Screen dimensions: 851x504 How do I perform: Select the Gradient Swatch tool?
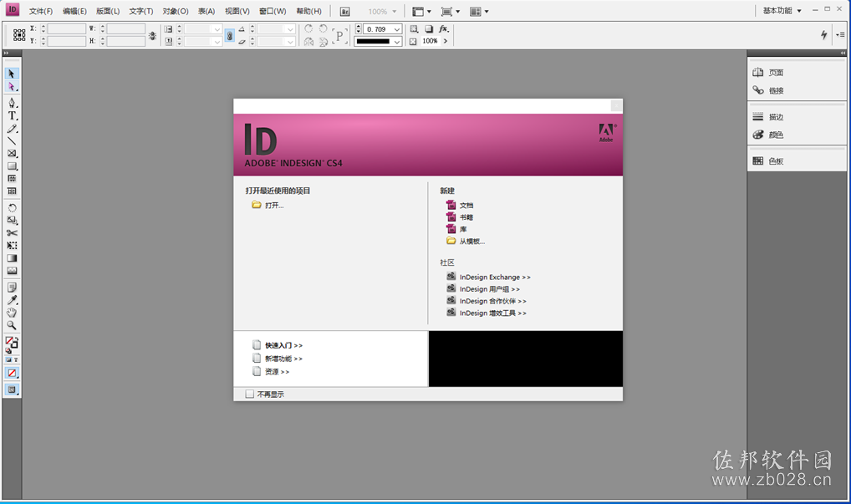coord(12,258)
